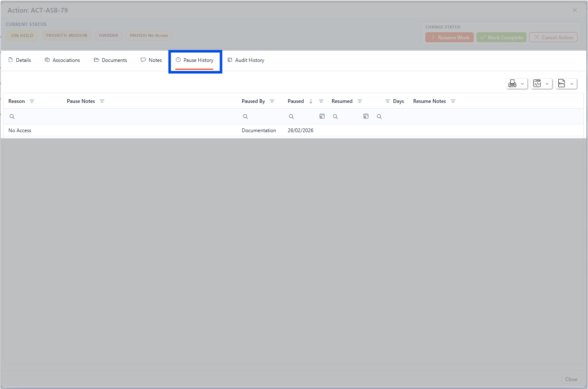The width and height of the screenshot is (588, 389).
Task: Click the Days column filter icon
Action: point(387,101)
